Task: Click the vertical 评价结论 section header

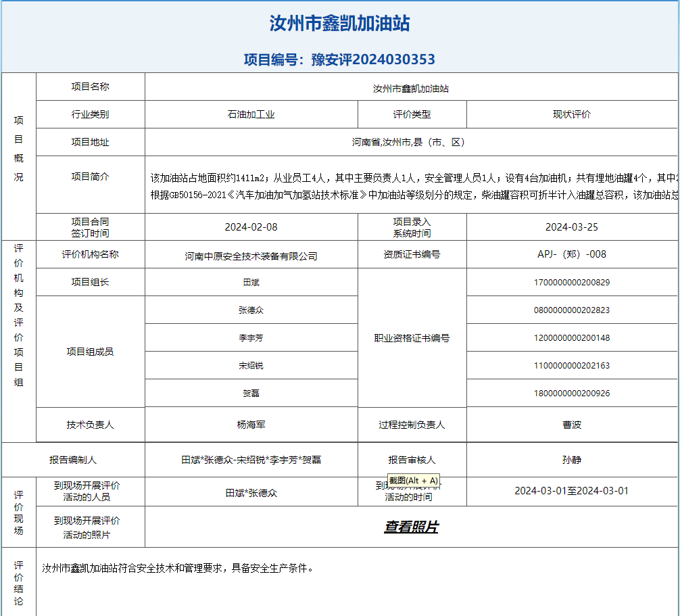Action: coord(19,583)
